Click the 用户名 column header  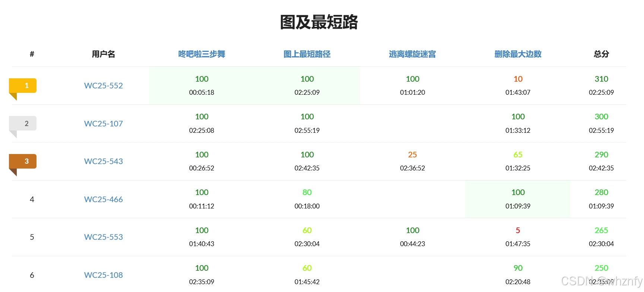tap(104, 54)
